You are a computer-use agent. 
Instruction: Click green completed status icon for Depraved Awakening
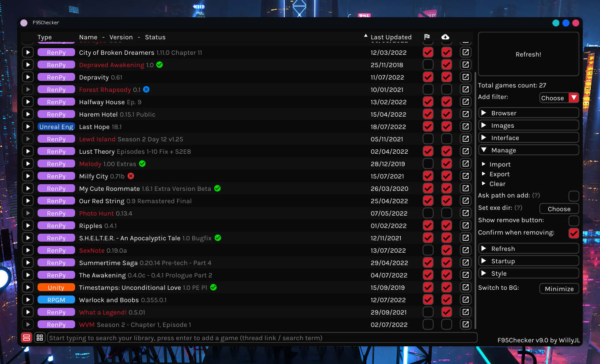click(x=159, y=65)
